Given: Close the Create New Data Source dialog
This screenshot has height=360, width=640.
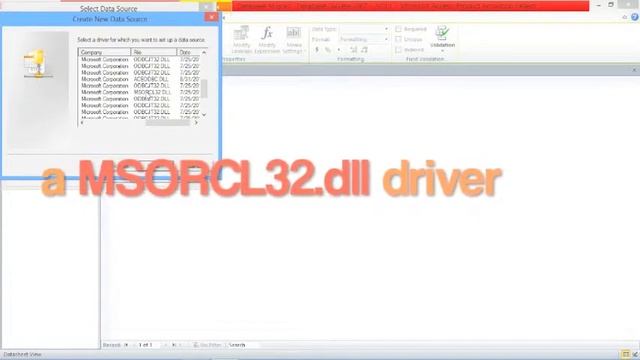Looking at the screenshot, I should point(211,17).
